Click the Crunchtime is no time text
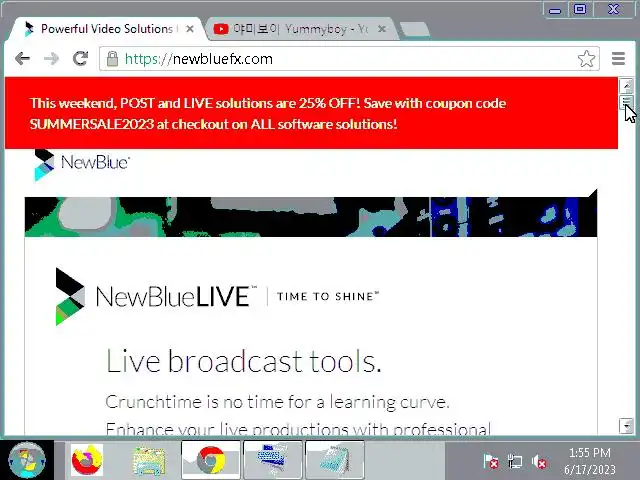This screenshot has height=480, width=640. pyautogui.click(x=277, y=402)
